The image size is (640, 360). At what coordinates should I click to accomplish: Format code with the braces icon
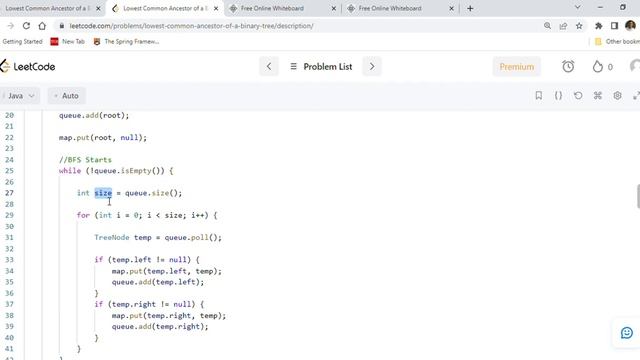[558, 96]
